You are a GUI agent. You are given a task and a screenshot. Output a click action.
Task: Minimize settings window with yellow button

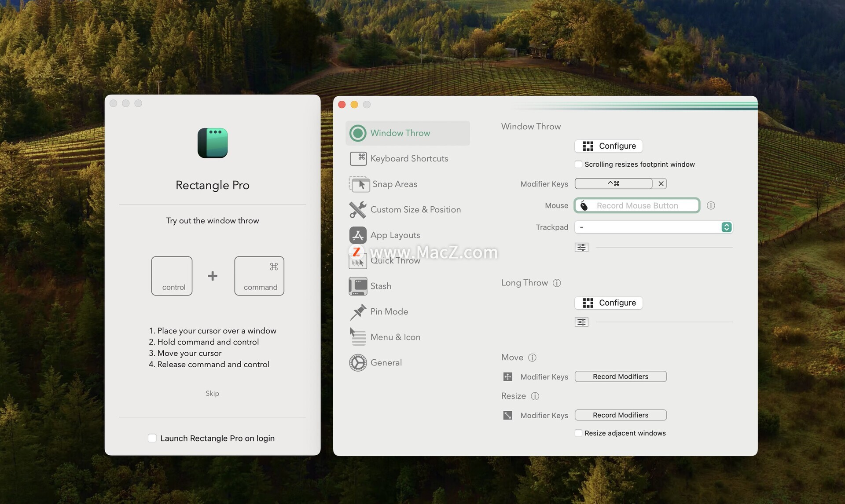[x=354, y=104]
